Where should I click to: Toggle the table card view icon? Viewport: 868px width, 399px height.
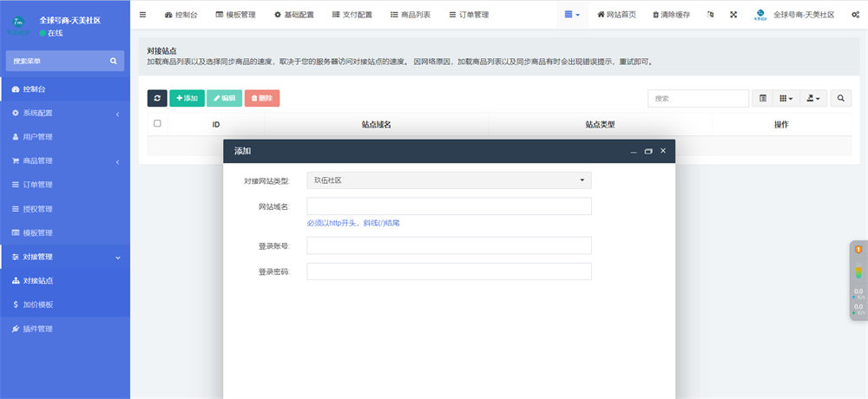point(763,99)
